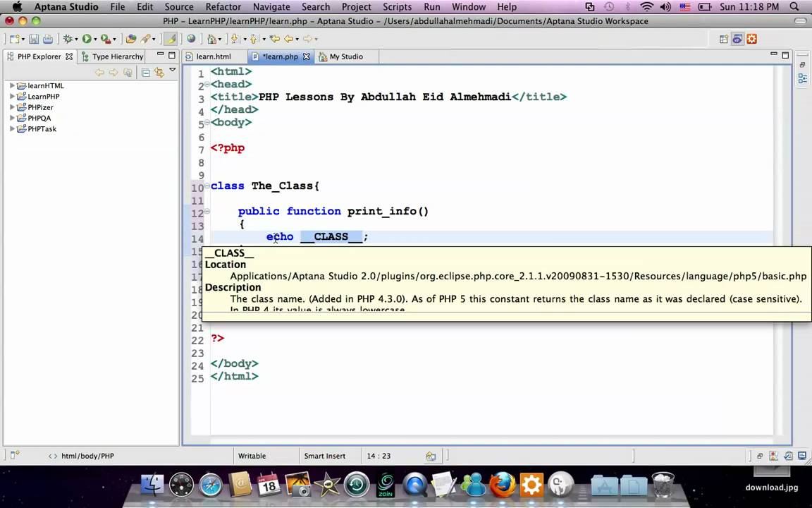Open Firefox from the Dock
812x508 pixels.
coord(503,485)
